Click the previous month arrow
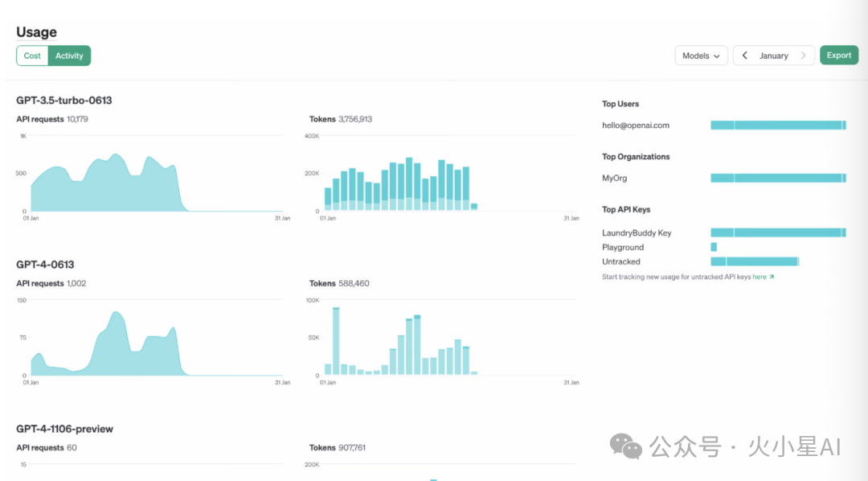 point(745,55)
